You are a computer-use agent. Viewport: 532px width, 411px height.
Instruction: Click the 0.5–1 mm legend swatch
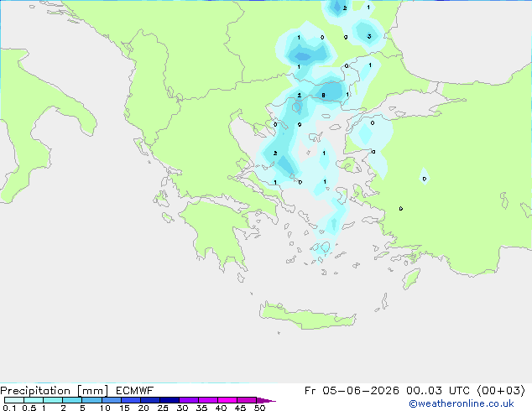(34, 400)
